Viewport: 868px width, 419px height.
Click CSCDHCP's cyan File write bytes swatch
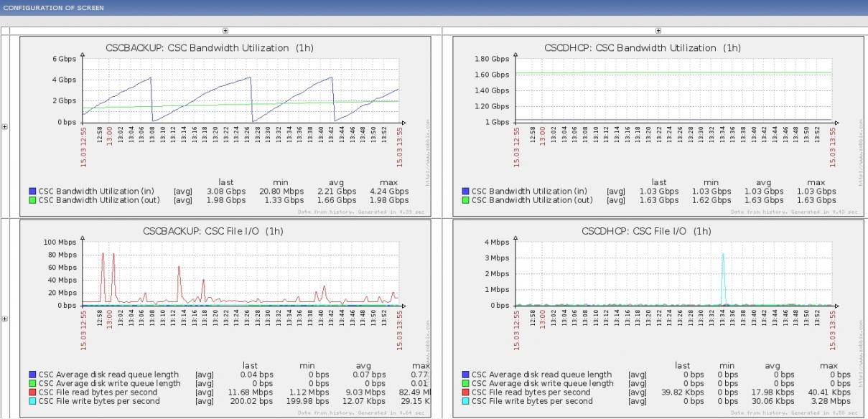pyautogui.click(x=466, y=402)
